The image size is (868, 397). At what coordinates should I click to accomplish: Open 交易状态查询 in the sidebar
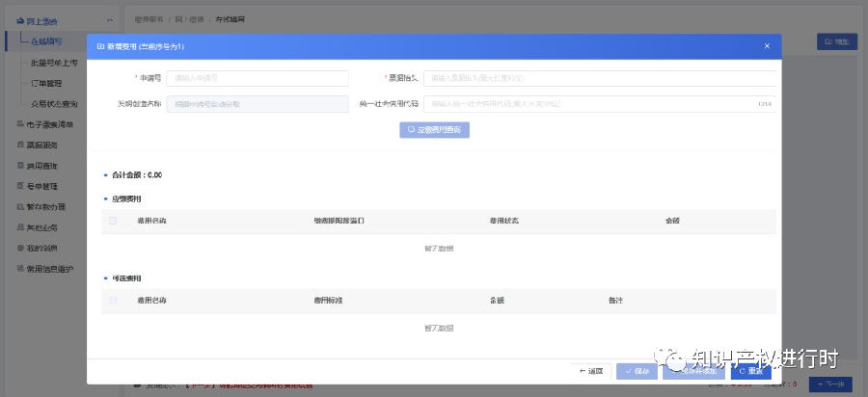tap(54, 103)
